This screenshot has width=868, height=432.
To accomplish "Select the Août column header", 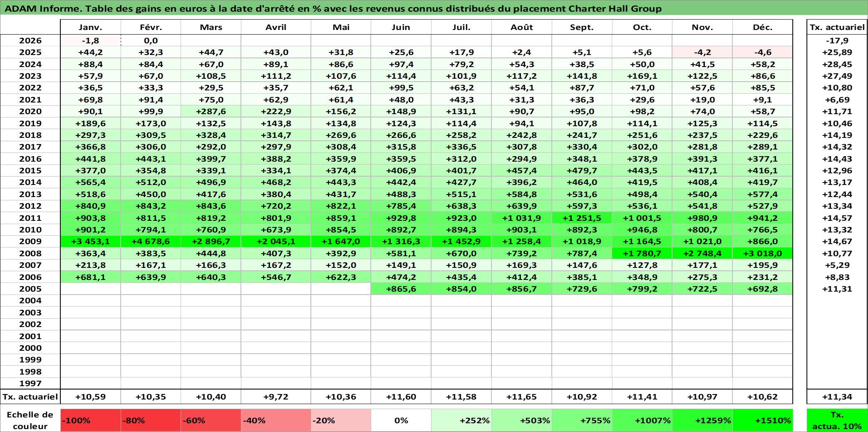I will click(522, 27).
